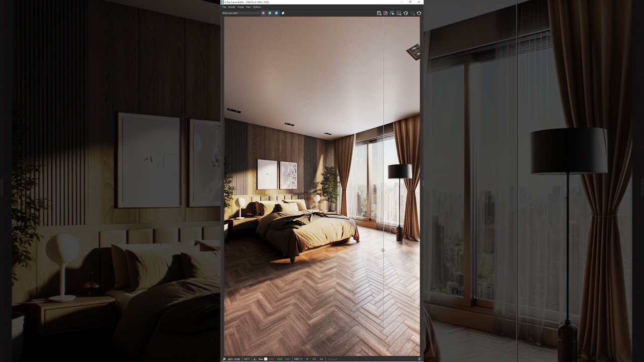
Task: Open the Image menu
Action: [240, 7]
